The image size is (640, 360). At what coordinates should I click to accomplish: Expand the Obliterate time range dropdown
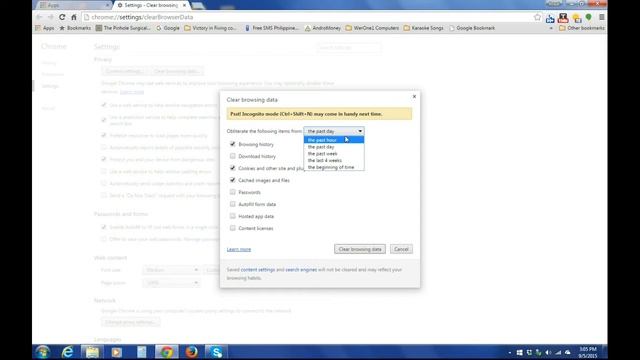(x=334, y=131)
